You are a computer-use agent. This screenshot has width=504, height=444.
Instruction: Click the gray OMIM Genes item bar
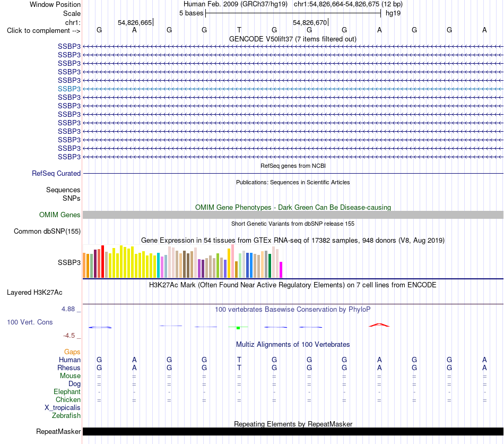pos(293,215)
